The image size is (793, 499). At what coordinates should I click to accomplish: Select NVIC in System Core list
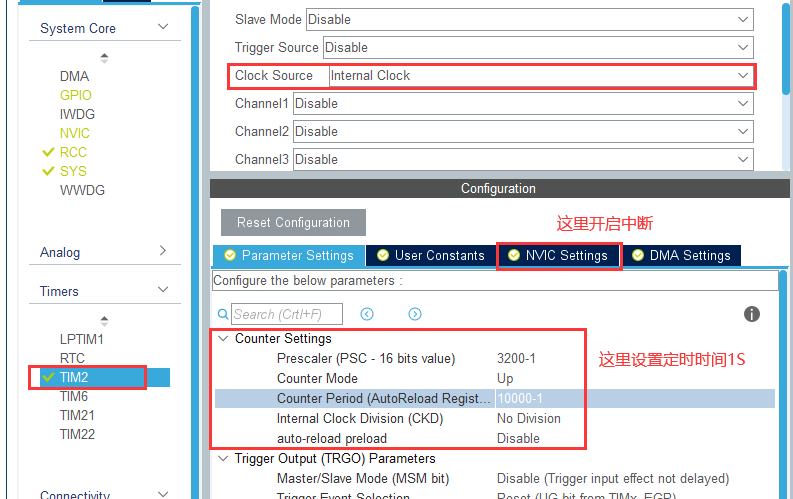[x=74, y=133]
